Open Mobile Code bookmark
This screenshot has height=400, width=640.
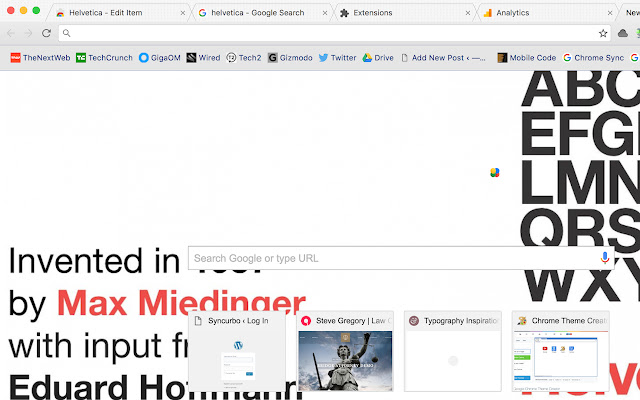(527, 58)
